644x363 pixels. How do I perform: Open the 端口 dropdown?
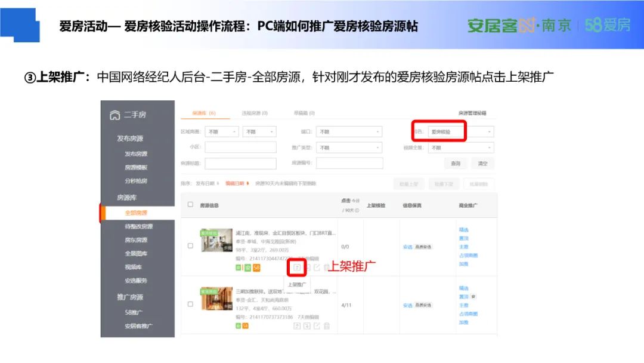349,131
